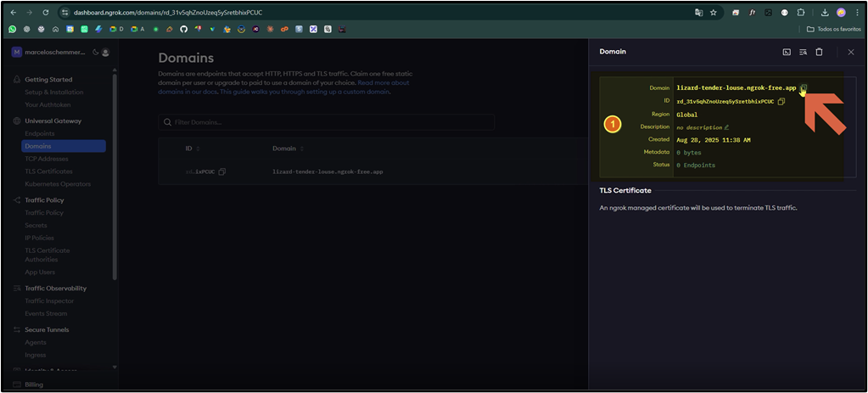Open the 'fr' font extension icon
The height and width of the screenshot is (393, 868).
pyautogui.click(x=753, y=12)
